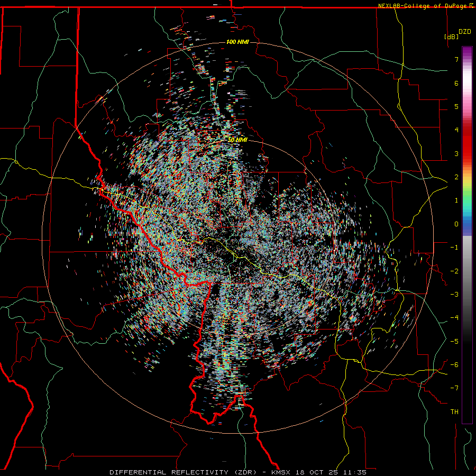Click the 4 value on the legend
Viewport: 476px width, 476px height.
pos(456,130)
